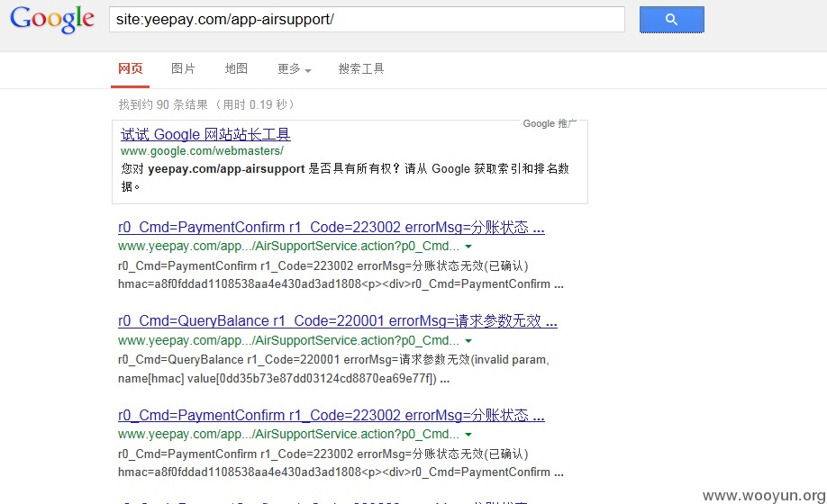Open 搜索工具 options
The width and height of the screenshot is (827, 504).
(361, 68)
